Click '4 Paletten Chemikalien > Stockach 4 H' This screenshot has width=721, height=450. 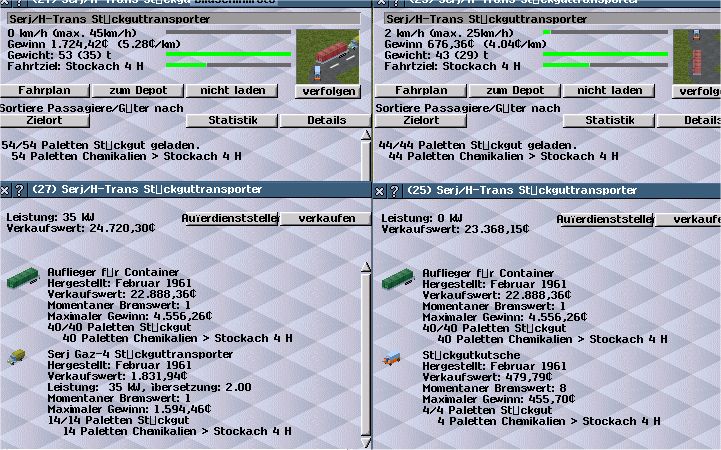(549, 422)
